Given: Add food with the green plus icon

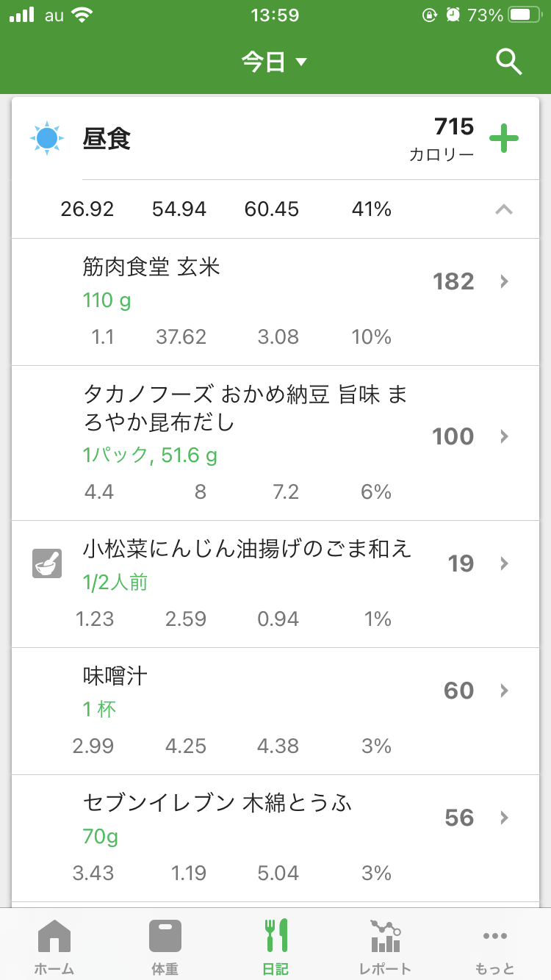Looking at the screenshot, I should (x=504, y=138).
